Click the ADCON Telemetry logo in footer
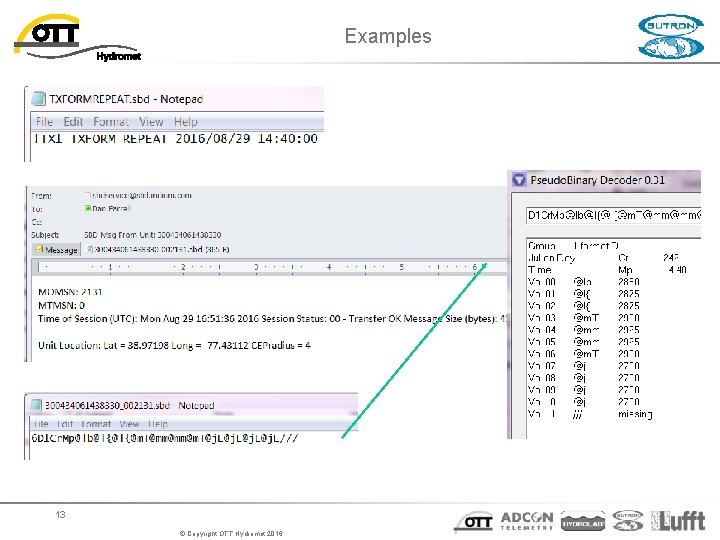The width and height of the screenshot is (720, 540). pyautogui.click(x=527, y=521)
